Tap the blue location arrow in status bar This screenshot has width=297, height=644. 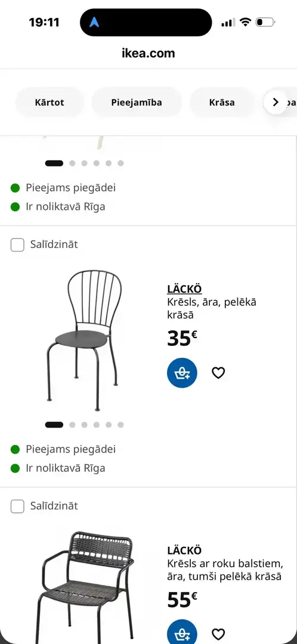click(x=94, y=22)
